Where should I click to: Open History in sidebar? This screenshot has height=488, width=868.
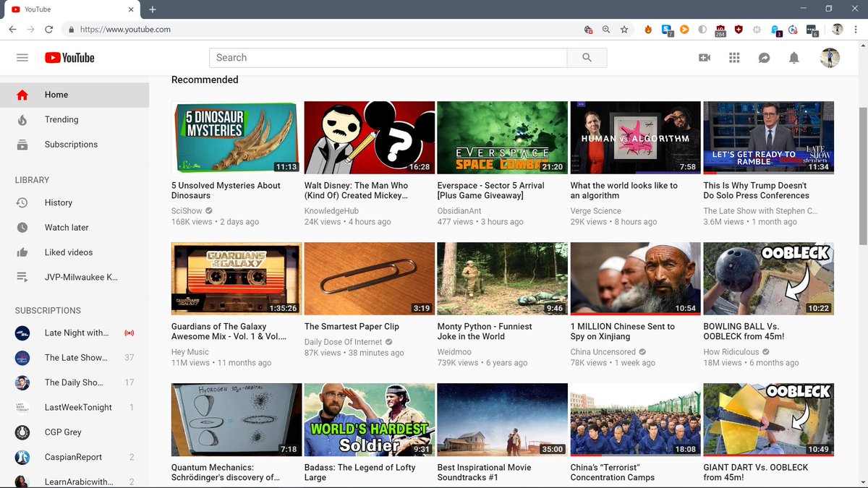pyautogui.click(x=75, y=203)
